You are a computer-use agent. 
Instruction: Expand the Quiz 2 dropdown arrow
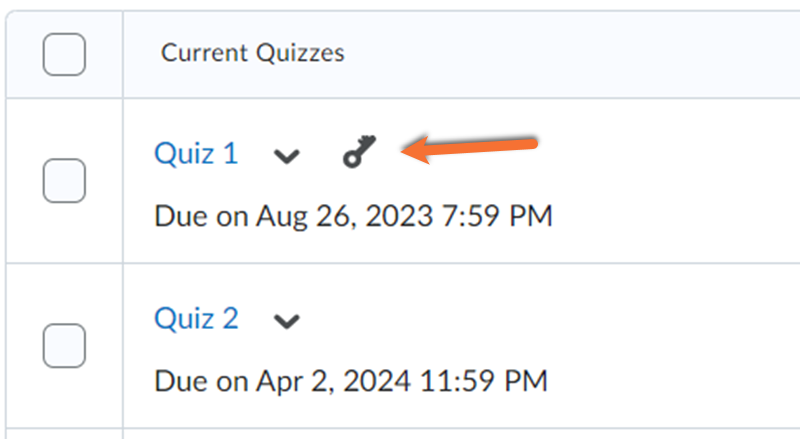(x=287, y=321)
